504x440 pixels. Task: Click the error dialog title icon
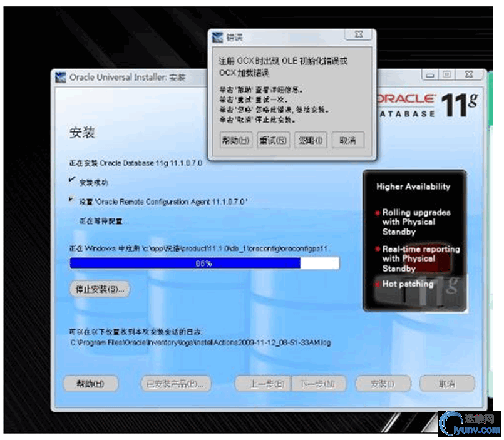pos(218,38)
